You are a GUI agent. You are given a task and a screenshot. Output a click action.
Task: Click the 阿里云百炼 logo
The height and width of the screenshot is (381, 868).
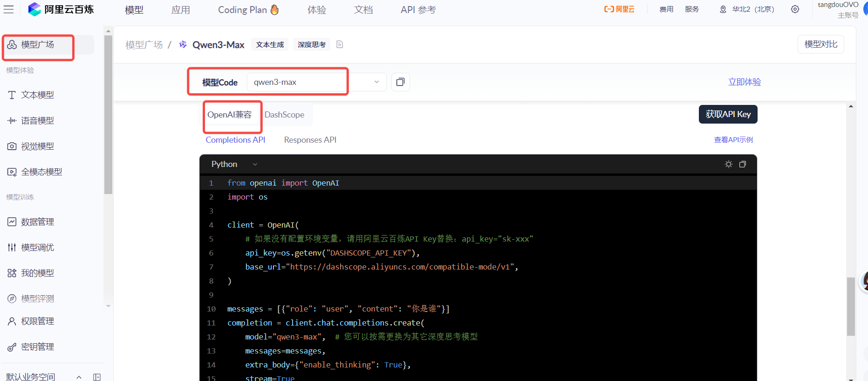click(61, 9)
